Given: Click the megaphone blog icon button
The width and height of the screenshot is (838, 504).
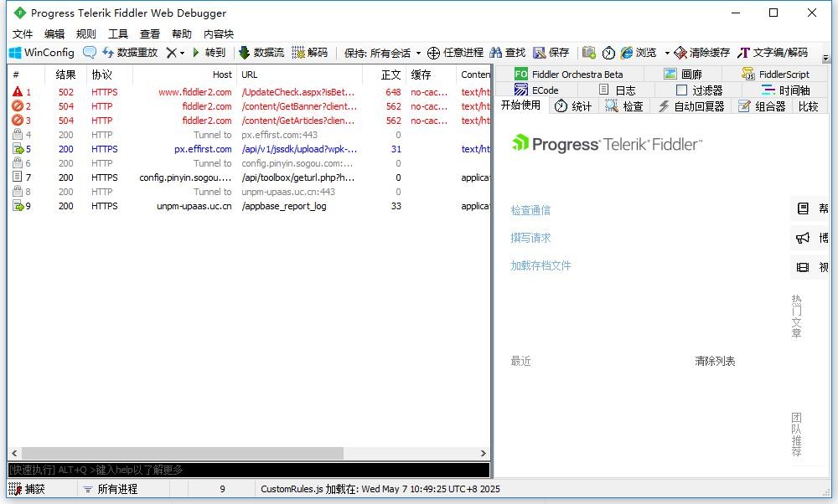Looking at the screenshot, I should click(803, 238).
